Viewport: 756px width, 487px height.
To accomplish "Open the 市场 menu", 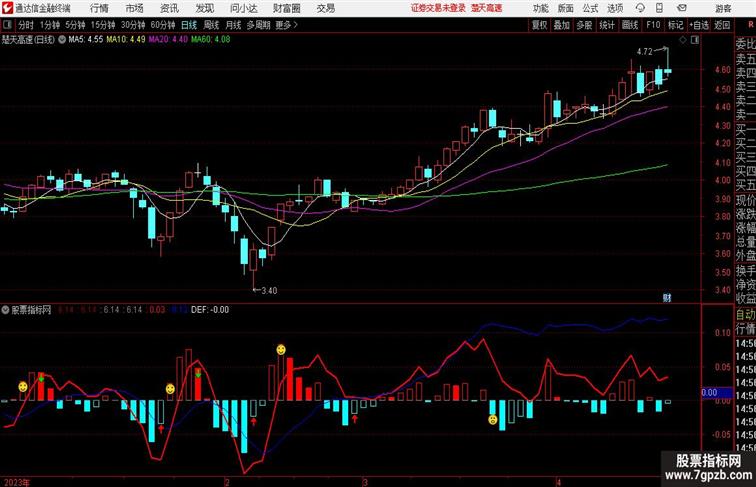I will 135,8.
